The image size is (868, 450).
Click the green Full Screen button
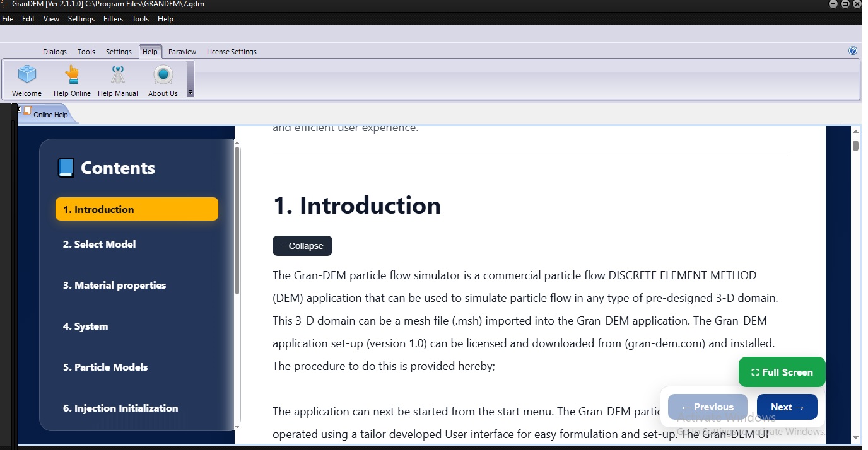point(782,372)
